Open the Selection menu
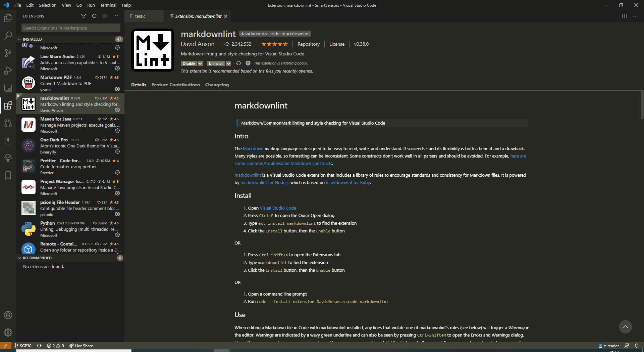This screenshot has height=352, width=644. [x=48, y=5]
